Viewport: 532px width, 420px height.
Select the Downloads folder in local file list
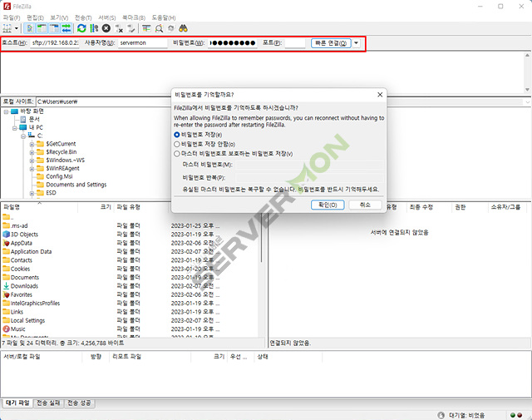(24, 286)
